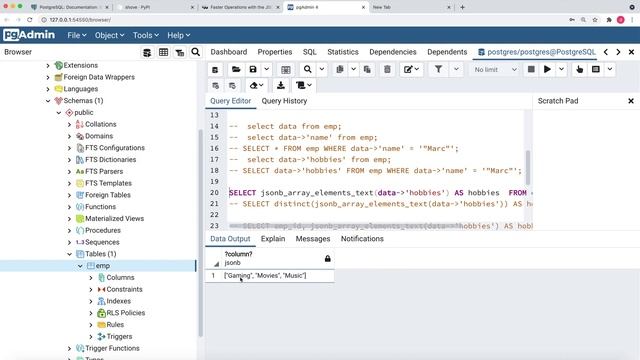Open the Tools menu
The height and width of the screenshot is (360, 640).
point(145,36)
